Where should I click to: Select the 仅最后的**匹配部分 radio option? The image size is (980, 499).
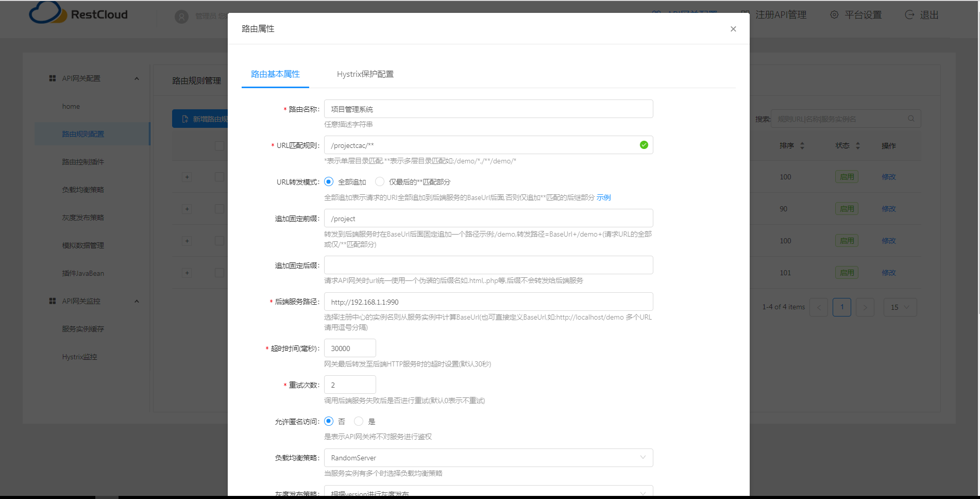coord(380,181)
